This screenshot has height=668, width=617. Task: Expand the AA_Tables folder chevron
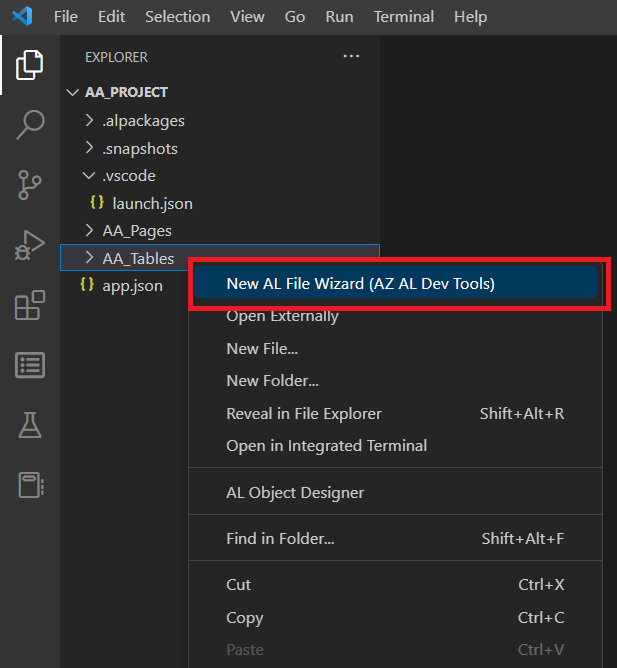coord(89,257)
